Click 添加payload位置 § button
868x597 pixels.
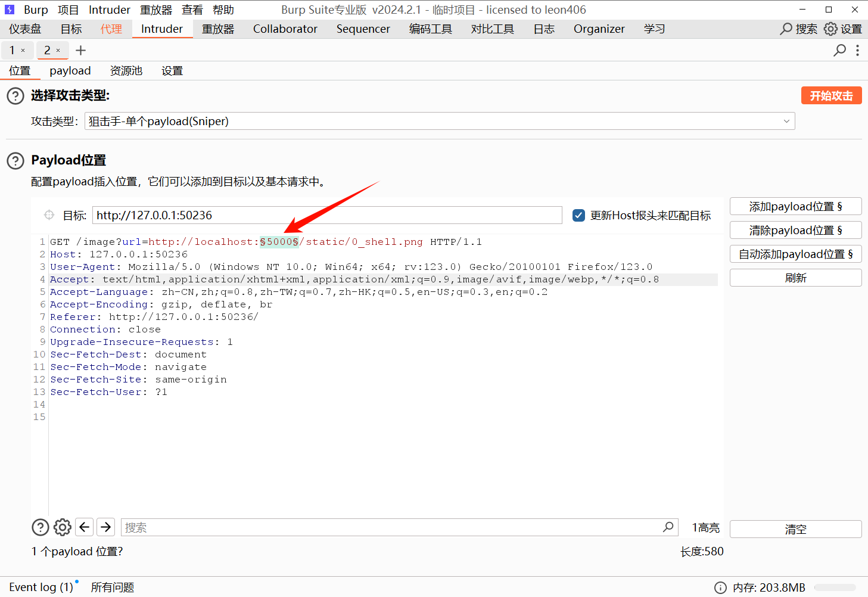pyautogui.click(x=796, y=207)
